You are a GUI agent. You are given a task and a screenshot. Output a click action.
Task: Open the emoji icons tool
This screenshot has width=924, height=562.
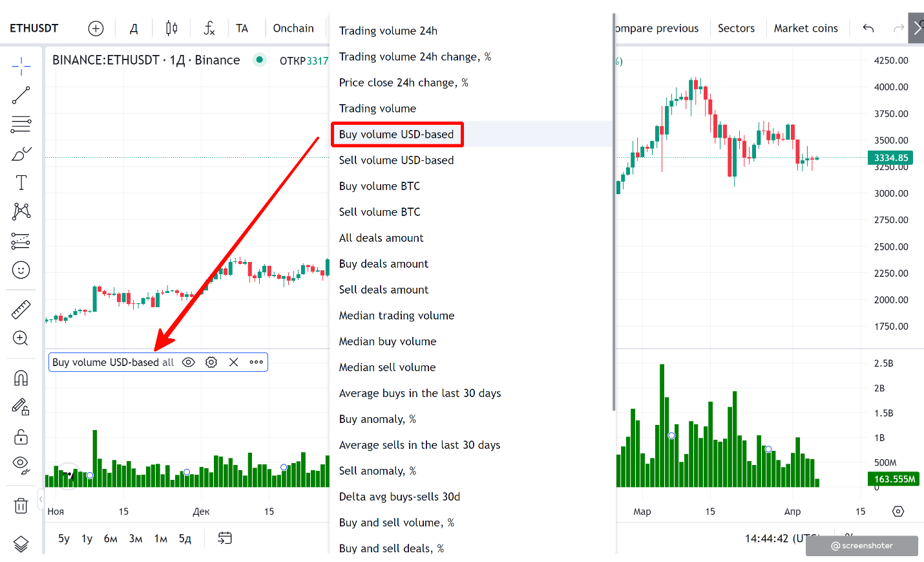[21, 270]
